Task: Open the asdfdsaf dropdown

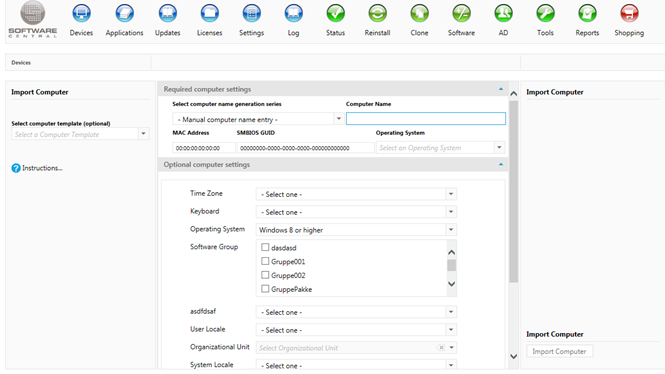Action: pos(451,312)
